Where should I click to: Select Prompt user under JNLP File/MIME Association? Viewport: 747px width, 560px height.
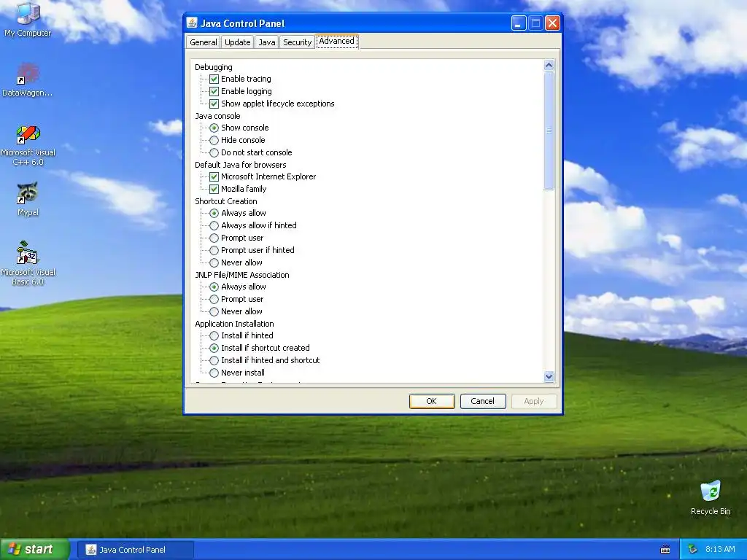(x=214, y=299)
